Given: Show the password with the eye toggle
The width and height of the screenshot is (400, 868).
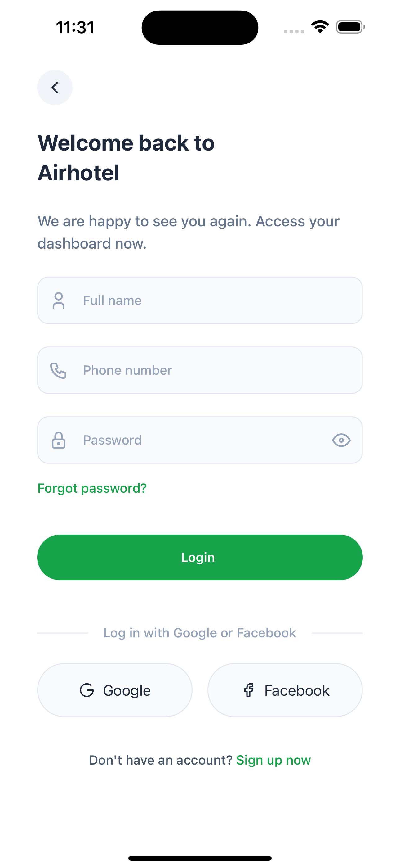Looking at the screenshot, I should tap(341, 440).
